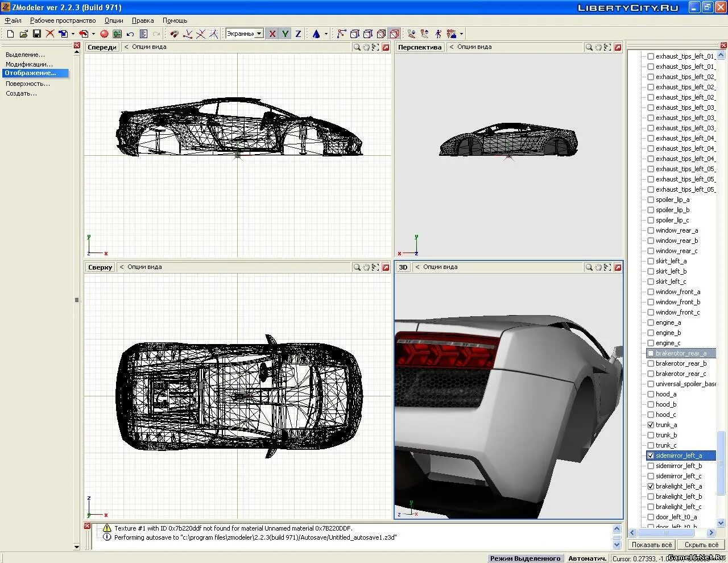Uncheck the sidemirror_left_a checkbox
Screen dimensions: 728x563
[651, 456]
